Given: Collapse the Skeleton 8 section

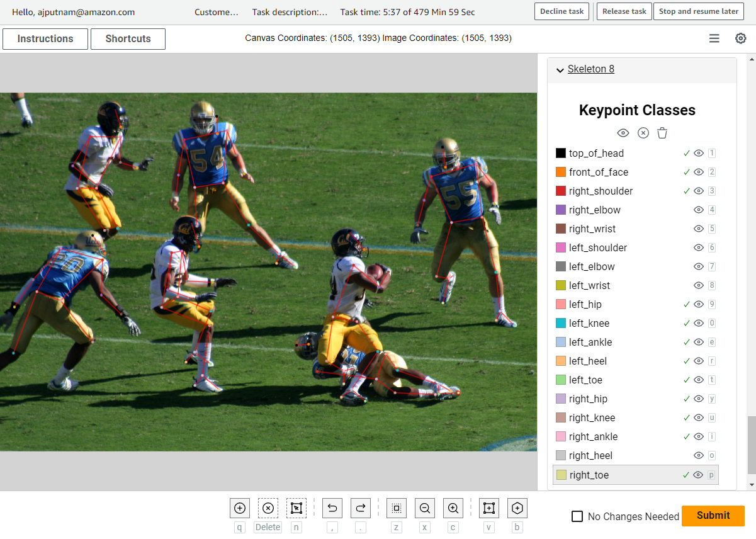Looking at the screenshot, I should (x=560, y=70).
